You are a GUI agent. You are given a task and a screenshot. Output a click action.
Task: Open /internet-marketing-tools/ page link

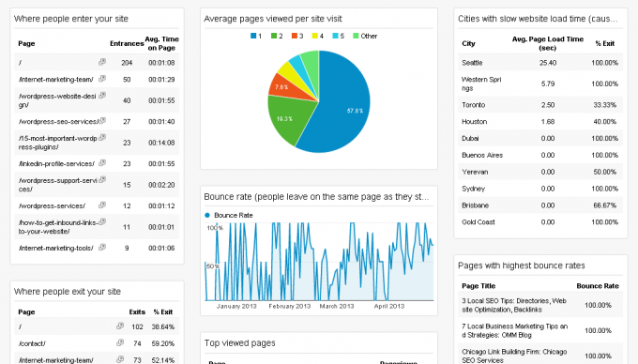[x=55, y=248]
